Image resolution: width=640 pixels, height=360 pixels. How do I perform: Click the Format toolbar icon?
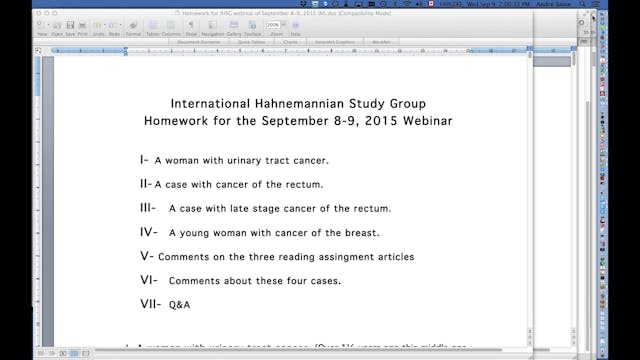tap(133, 25)
